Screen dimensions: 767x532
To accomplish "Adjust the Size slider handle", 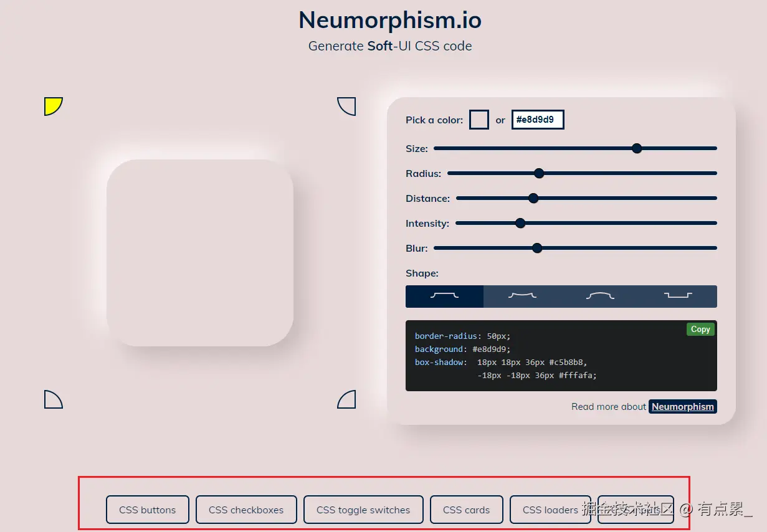I will [637, 148].
